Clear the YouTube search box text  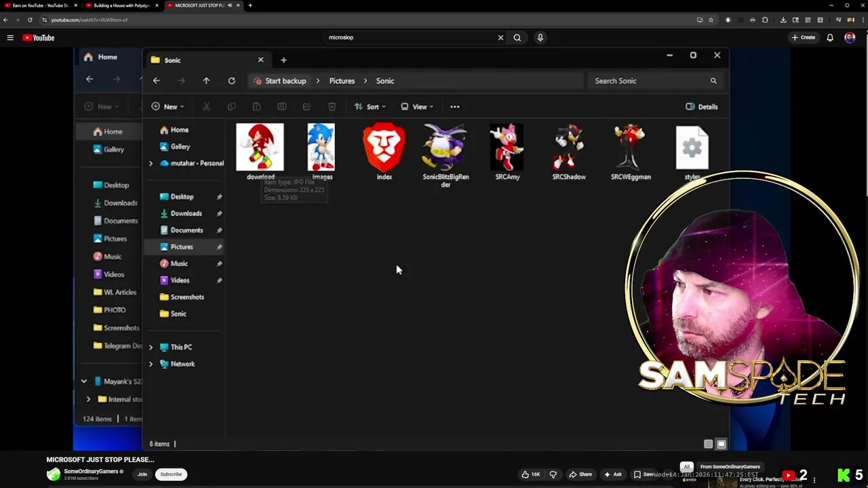(x=500, y=38)
